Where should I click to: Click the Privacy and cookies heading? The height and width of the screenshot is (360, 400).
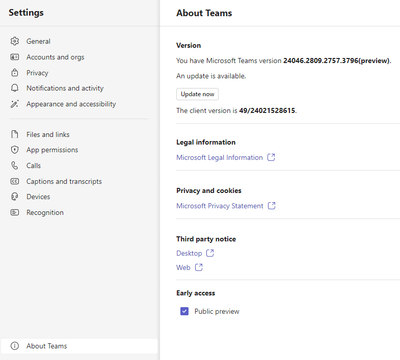[209, 191]
